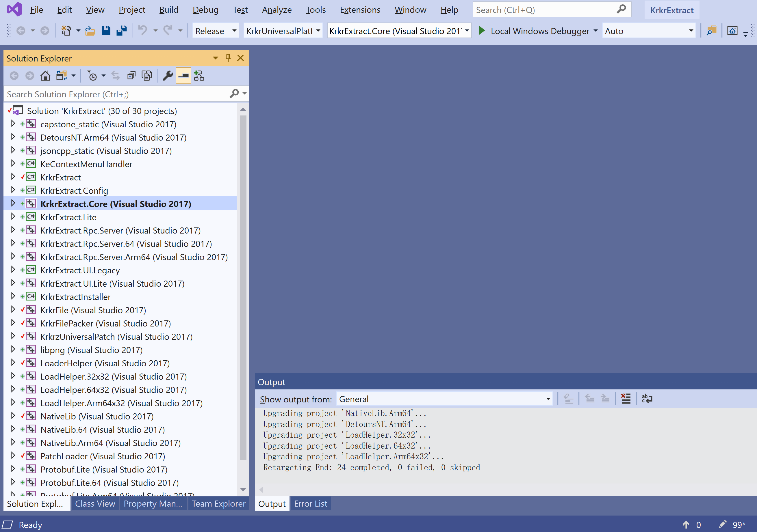
Task: Toggle Show All Files in Solution Explorer
Action: [x=147, y=76]
